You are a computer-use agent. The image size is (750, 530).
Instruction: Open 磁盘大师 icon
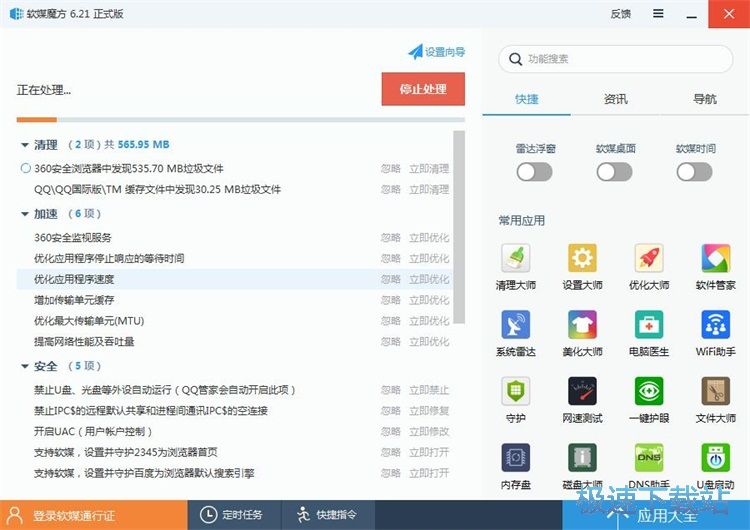coord(582,457)
